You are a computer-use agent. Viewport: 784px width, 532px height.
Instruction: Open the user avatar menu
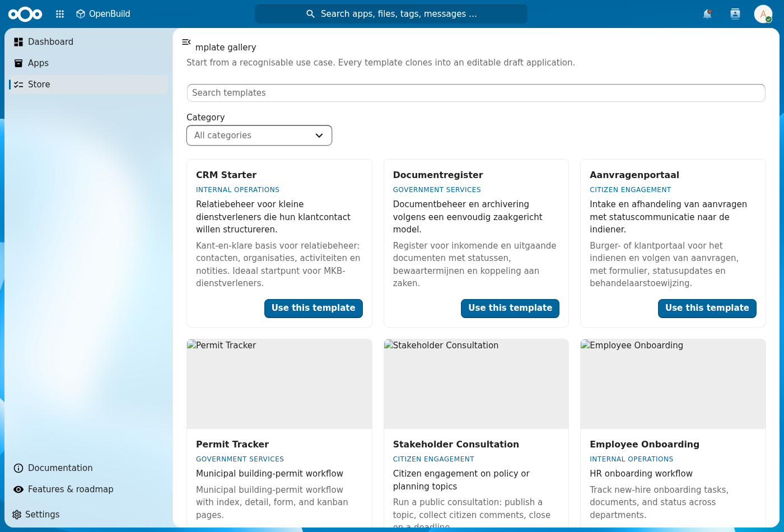coord(763,14)
